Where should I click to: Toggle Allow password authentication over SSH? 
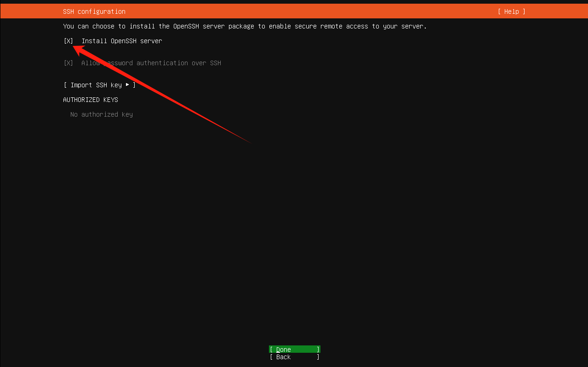[x=68, y=63]
